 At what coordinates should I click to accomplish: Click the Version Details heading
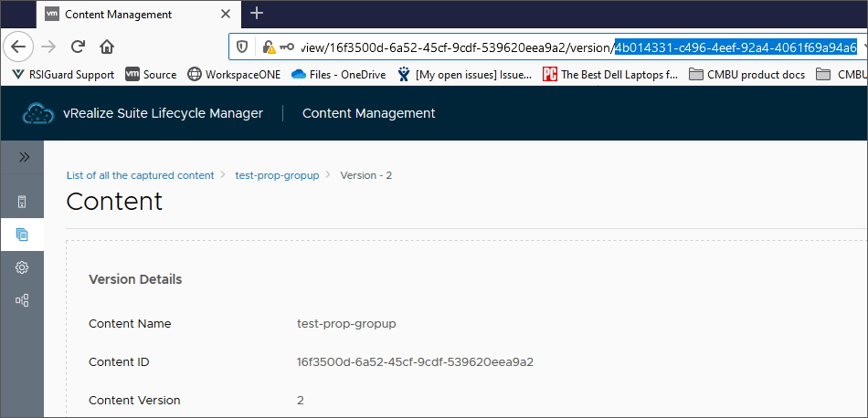pos(135,279)
